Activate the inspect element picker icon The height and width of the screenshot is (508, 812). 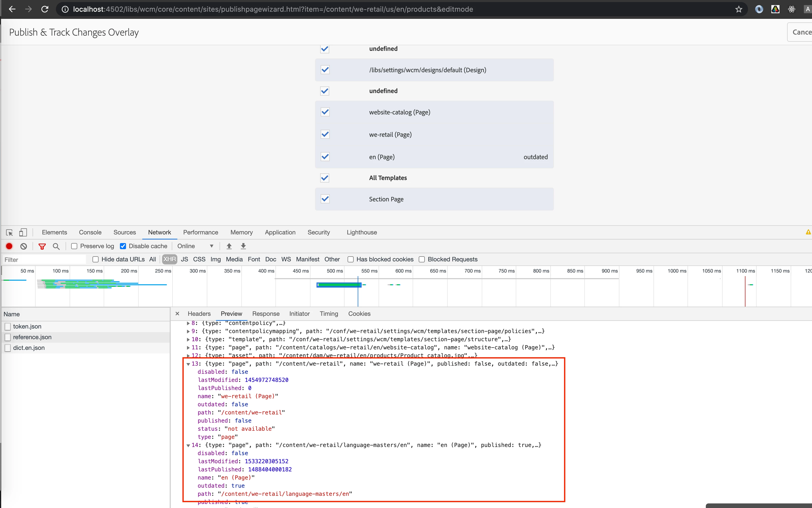click(x=9, y=232)
